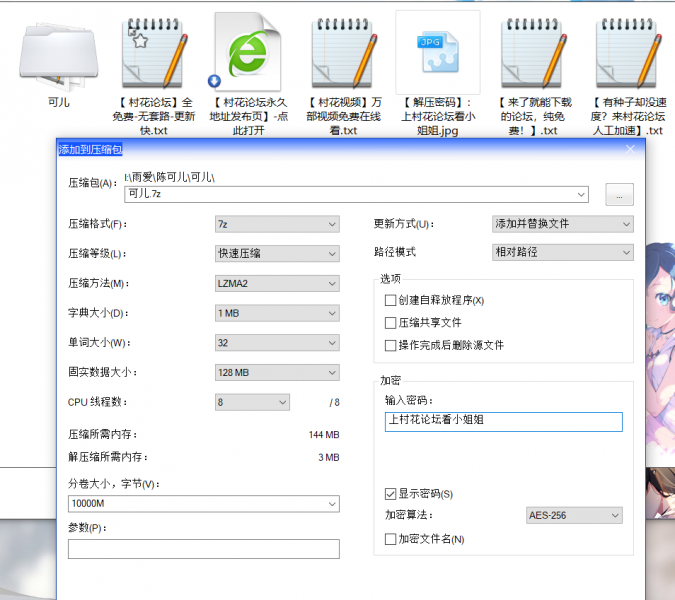
Task: Open the 单词大小 dropdown showing 32
Action: click(x=277, y=343)
